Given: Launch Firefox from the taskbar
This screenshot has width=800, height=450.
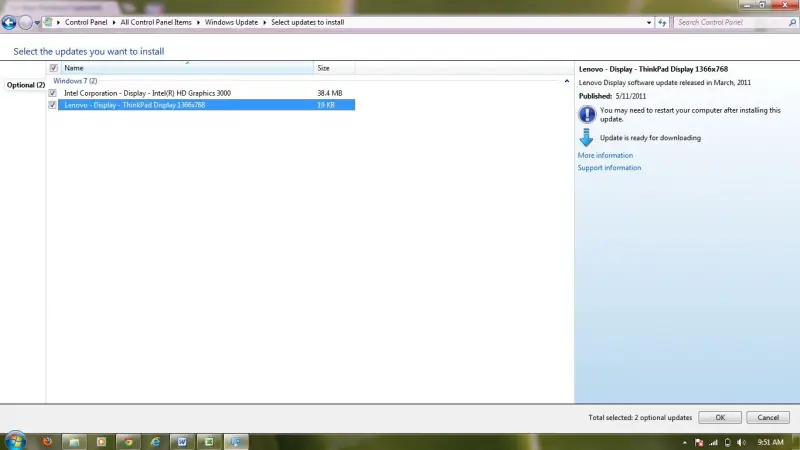Looking at the screenshot, I should [47, 442].
